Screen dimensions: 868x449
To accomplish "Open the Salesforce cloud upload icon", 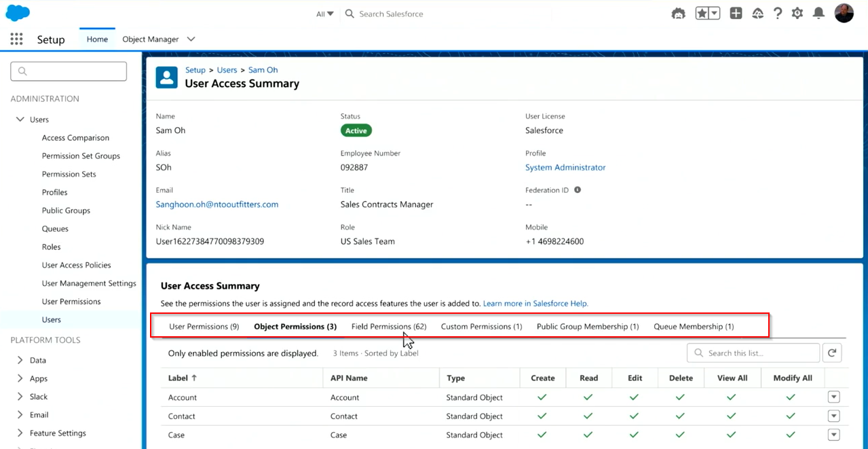I will point(758,14).
